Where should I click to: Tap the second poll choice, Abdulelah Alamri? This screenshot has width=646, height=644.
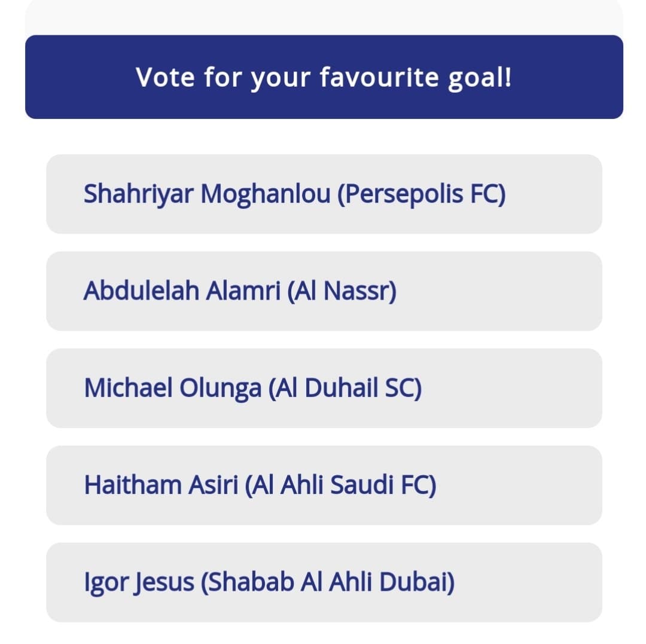(323, 291)
